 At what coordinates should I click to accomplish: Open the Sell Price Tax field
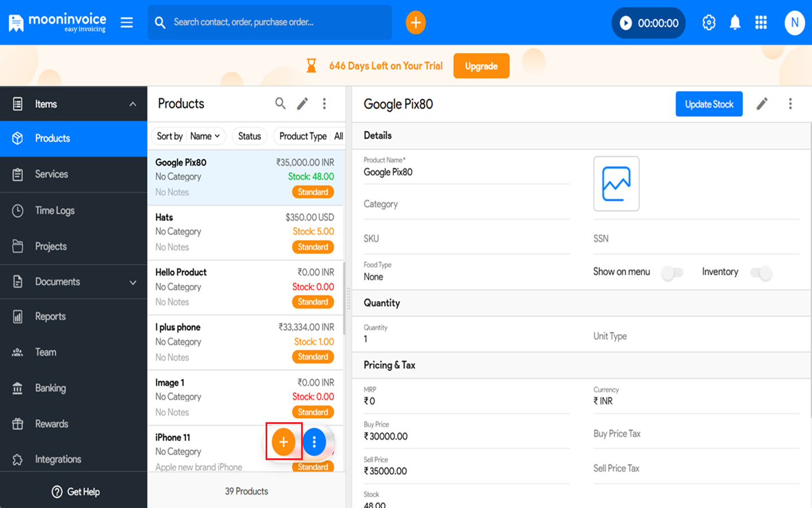tap(696, 469)
